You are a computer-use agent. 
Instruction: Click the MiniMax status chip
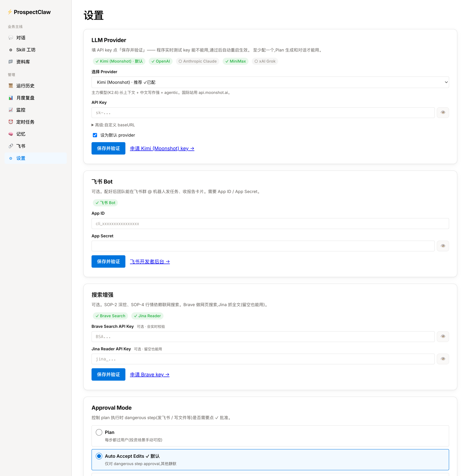pos(235,61)
